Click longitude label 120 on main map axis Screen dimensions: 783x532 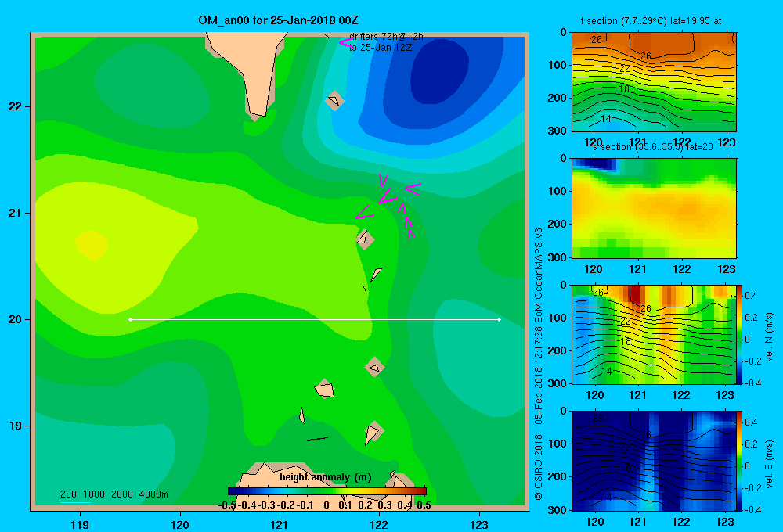[x=180, y=524]
